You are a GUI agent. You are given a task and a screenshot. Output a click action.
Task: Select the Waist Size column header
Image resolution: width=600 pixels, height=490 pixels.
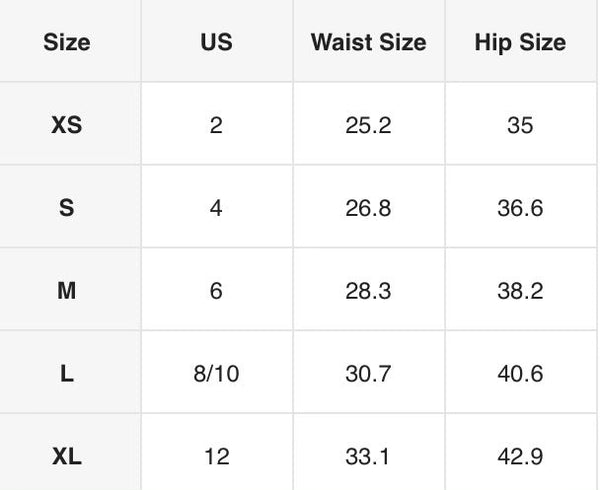coord(368,42)
